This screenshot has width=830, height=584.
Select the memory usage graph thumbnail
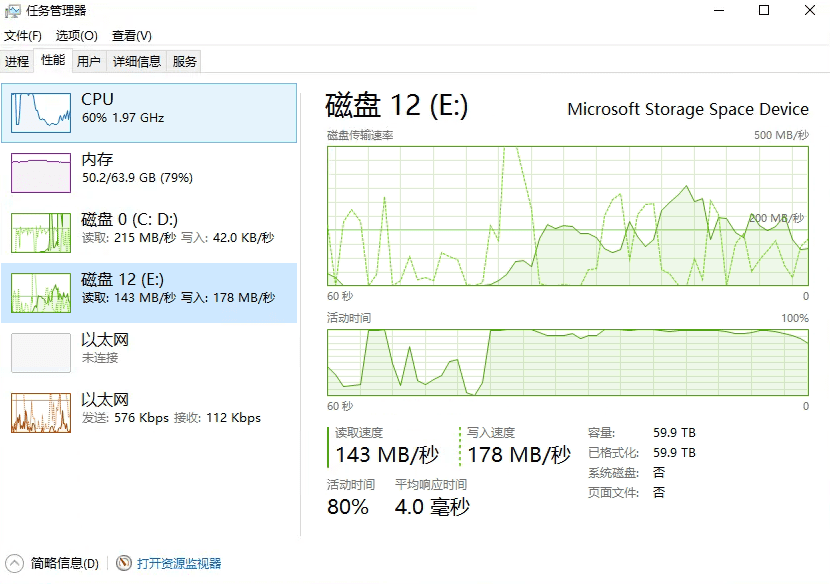(41, 173)
